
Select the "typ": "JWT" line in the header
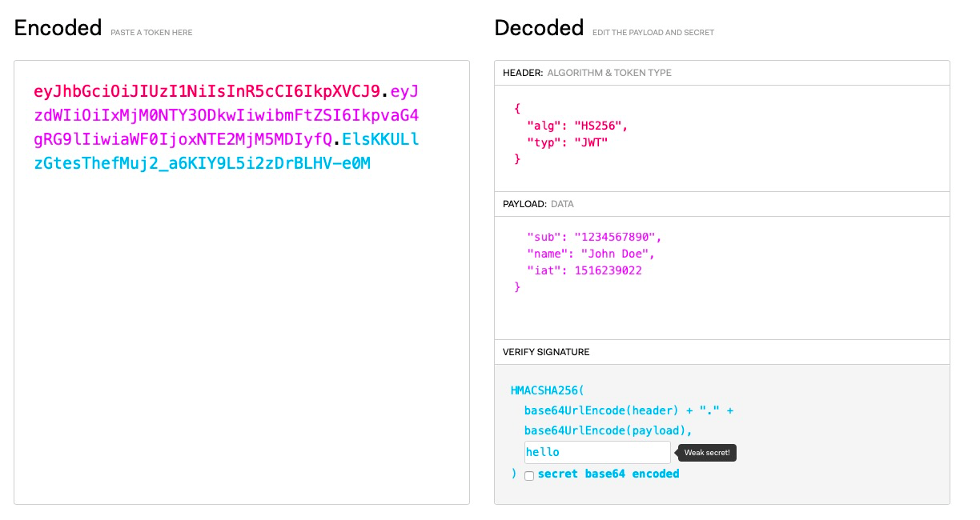[568, 142]
